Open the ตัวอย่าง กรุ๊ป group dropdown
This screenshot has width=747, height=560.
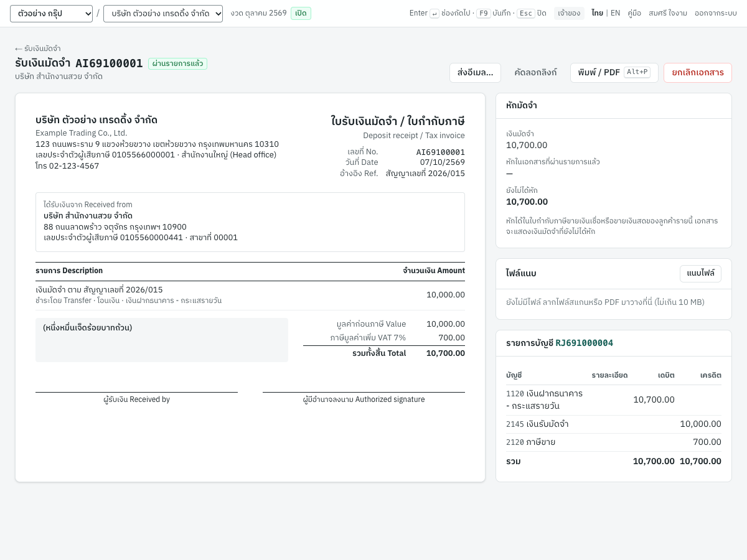coord(51,14)
